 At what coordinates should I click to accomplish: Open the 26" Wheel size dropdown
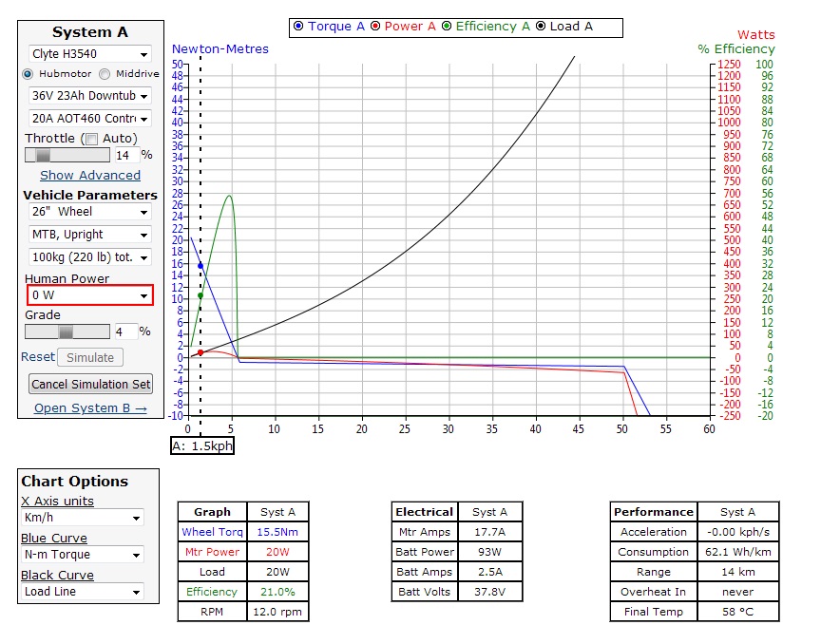click(89, 212)
